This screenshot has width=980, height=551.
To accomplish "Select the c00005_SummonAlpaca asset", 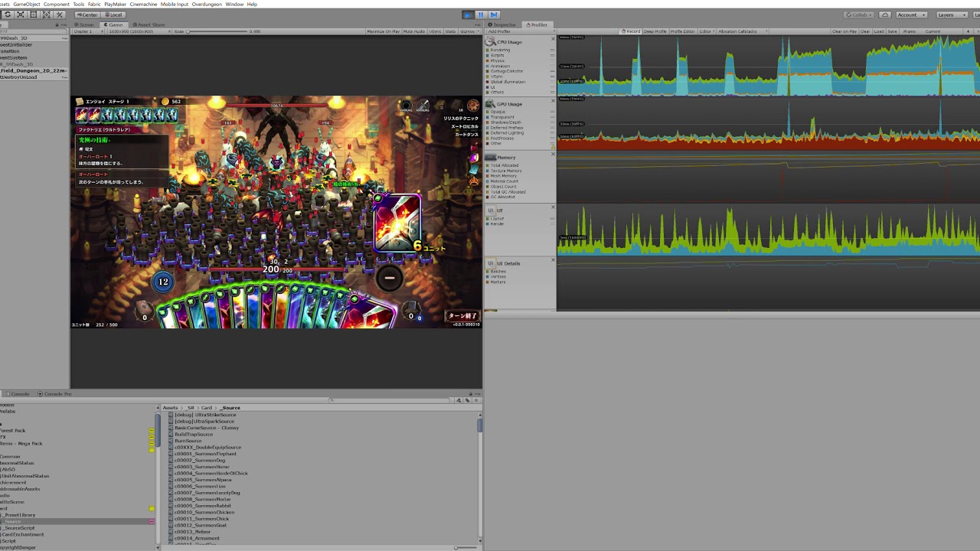I will (x=202, y=480).
